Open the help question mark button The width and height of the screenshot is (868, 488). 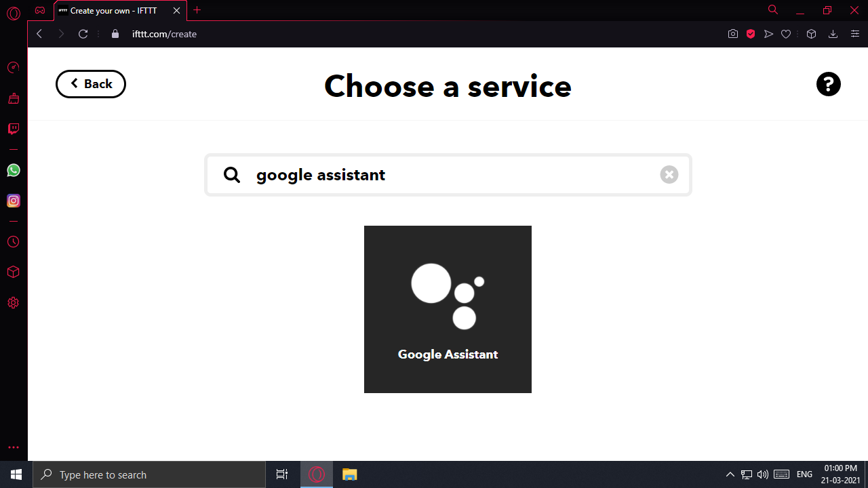(829, 83)
